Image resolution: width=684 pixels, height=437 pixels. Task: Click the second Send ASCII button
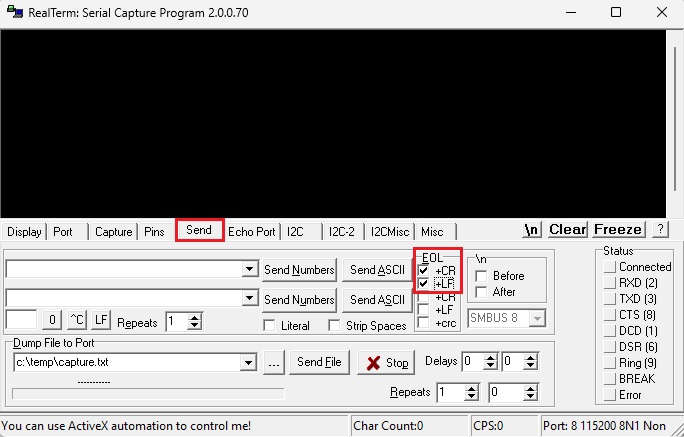(x=377, y=300)
